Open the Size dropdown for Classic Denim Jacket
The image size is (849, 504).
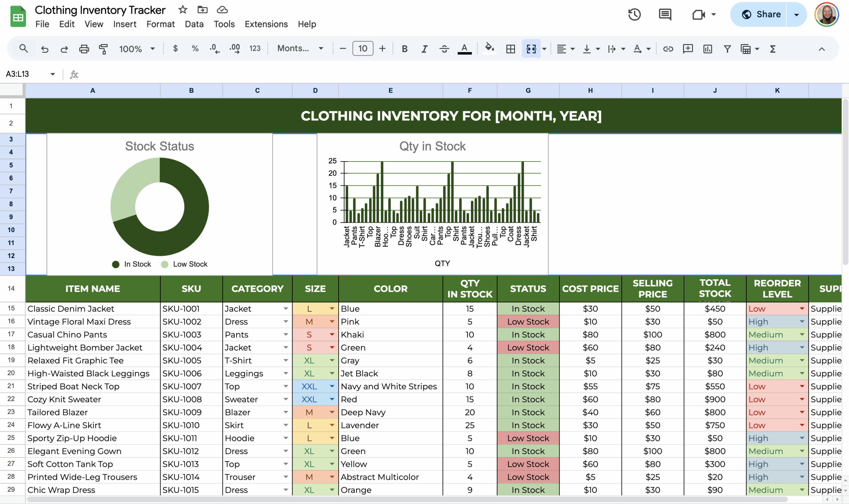pos(332,308)
